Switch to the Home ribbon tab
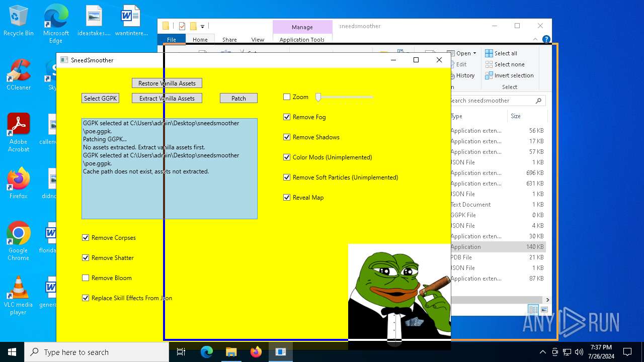 (200, 40)
